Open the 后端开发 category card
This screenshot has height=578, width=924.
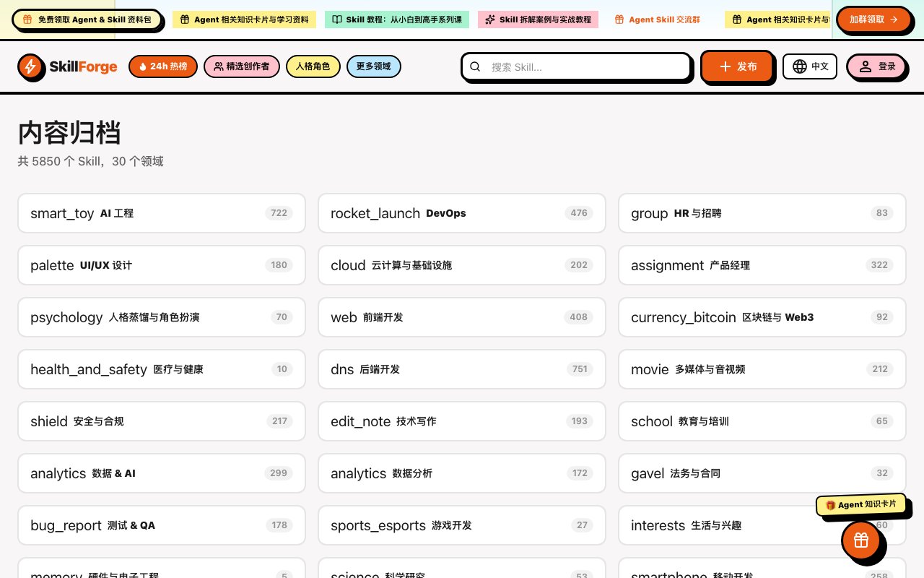tap(462, 369)
